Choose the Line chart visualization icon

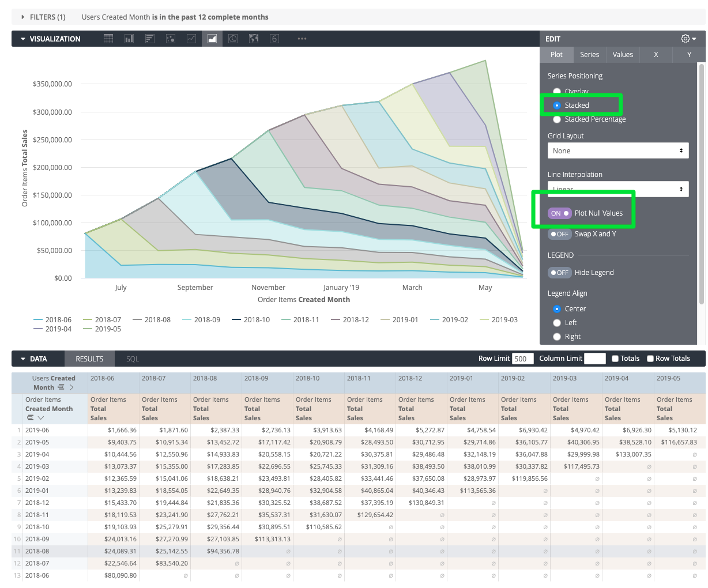click(191, 39)
